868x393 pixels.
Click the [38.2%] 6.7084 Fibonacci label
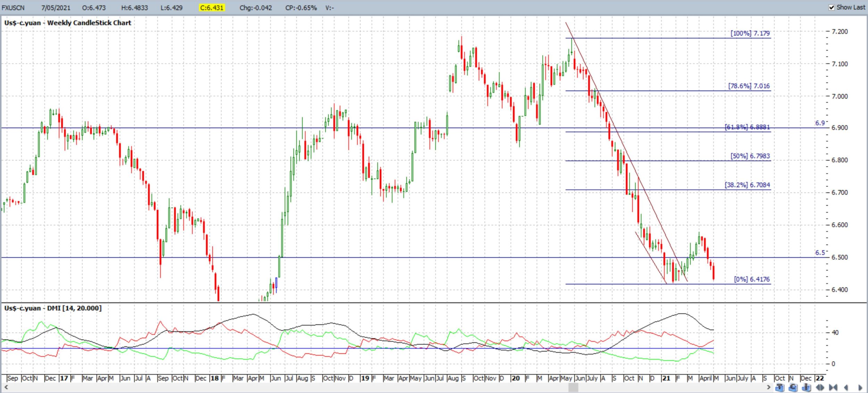point(747,185)
